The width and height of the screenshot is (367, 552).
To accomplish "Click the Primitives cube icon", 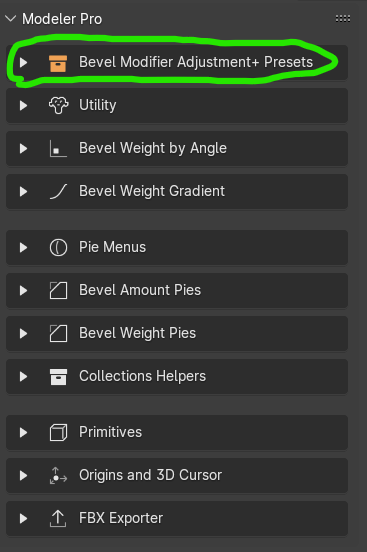I will tap(58, 432).
